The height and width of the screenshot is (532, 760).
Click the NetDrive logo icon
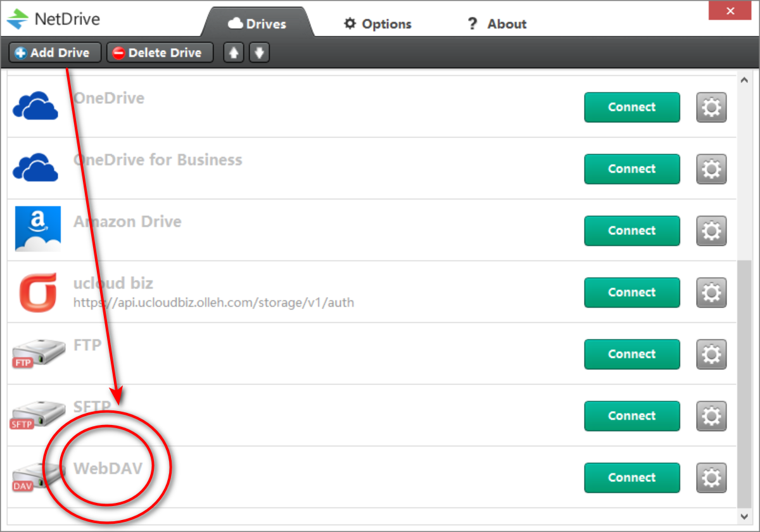(x=18, y=19)
